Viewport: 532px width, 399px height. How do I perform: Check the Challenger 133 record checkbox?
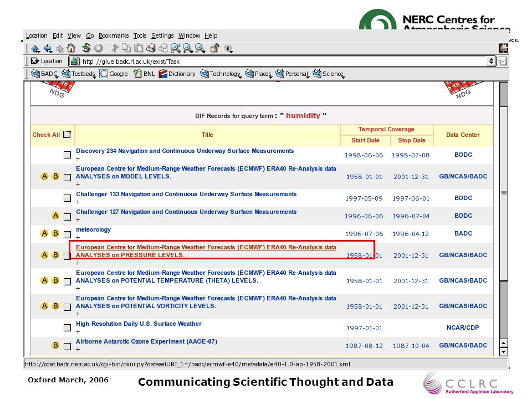tap(67, 198)
